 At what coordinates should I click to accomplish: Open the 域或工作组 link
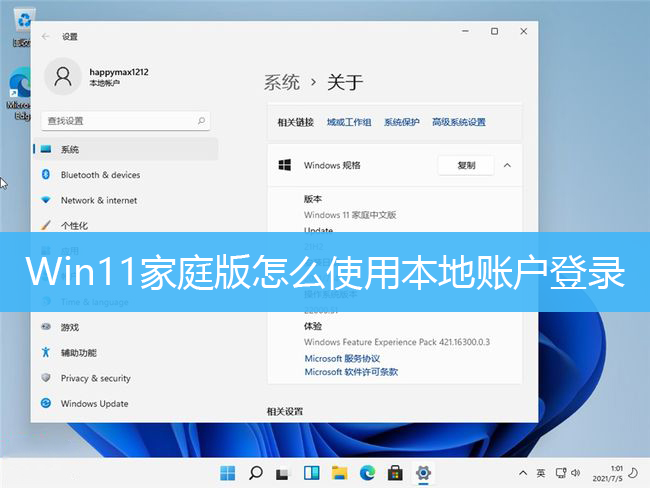coord(349,122)
